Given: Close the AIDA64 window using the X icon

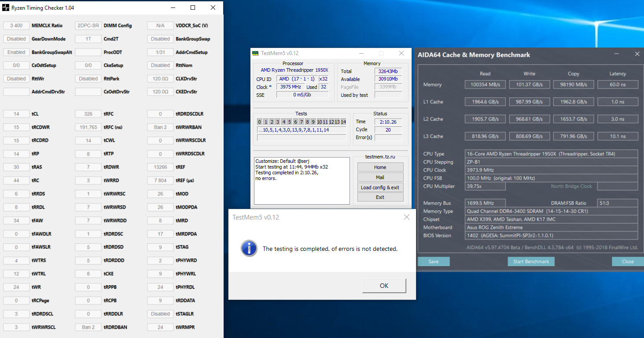Looking at the screenshot, I should [x=637, y=54].
